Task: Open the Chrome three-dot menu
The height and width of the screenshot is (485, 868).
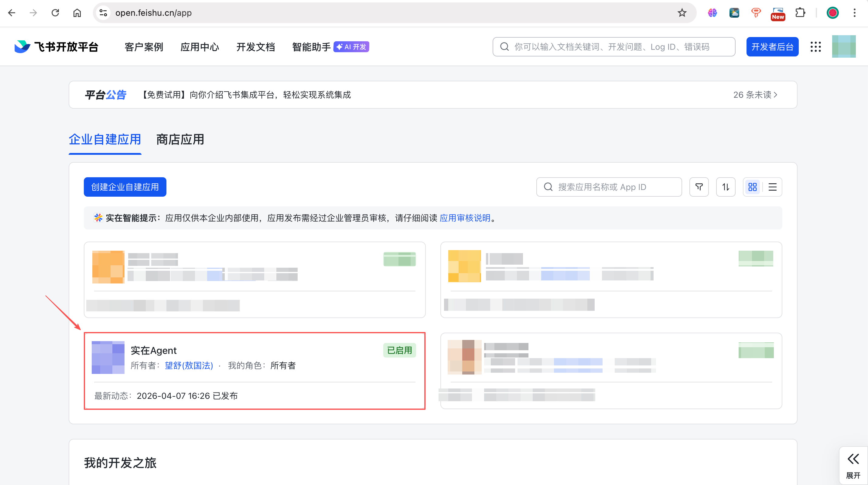Action: pyautogui.click(x=855, y=13)
